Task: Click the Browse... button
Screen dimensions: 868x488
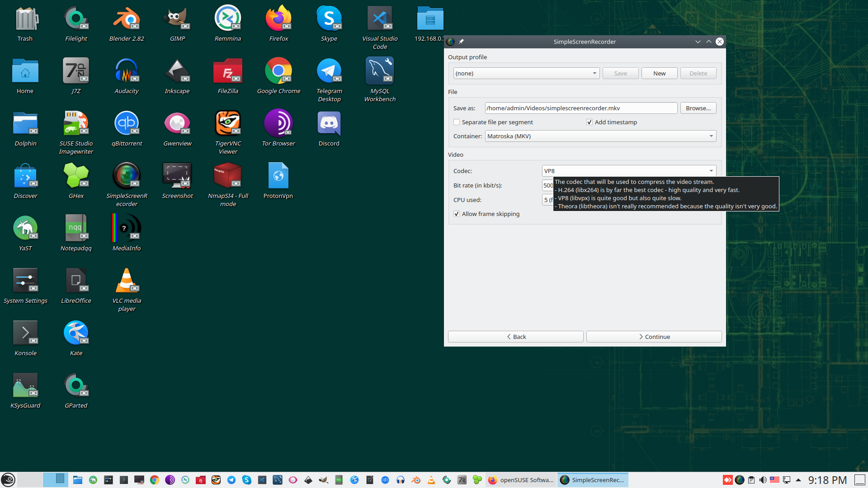Action: pos(698,108)
